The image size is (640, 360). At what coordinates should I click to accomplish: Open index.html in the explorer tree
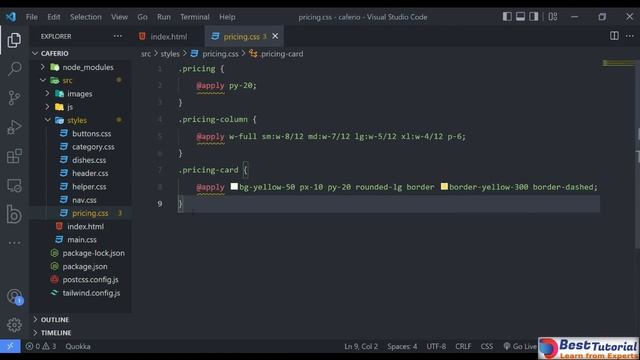point(85,226)
